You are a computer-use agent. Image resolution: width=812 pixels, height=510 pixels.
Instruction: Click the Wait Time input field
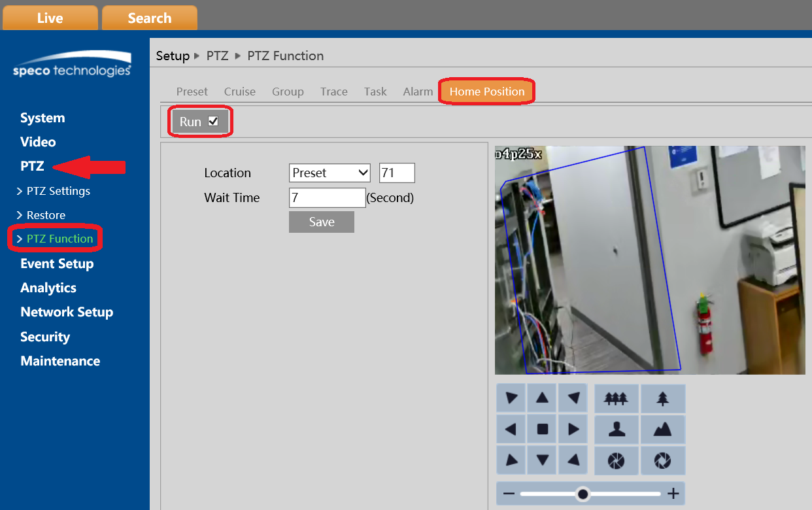327,197
